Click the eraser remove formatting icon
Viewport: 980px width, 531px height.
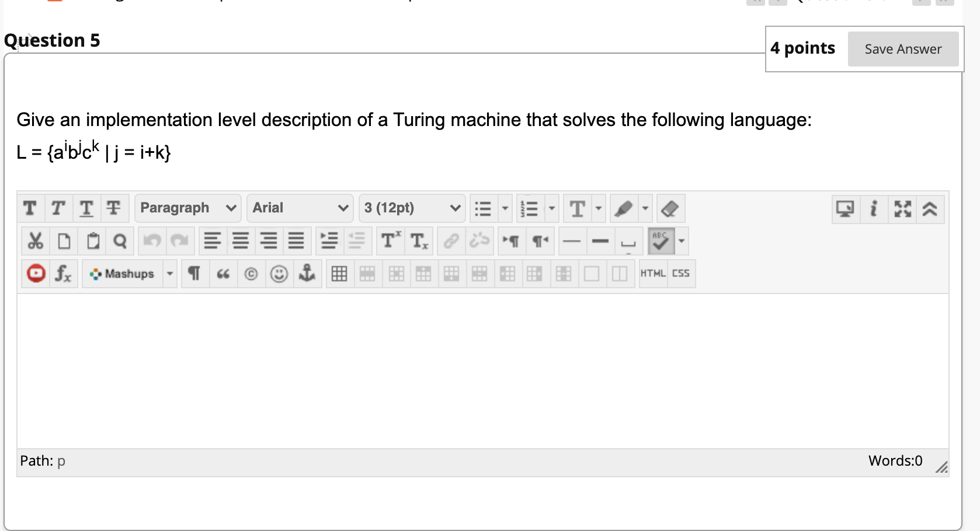coord(670,208)
